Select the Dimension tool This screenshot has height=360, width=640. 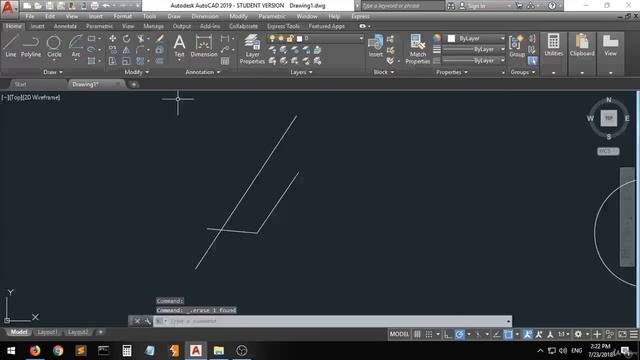pyautogui.click(x=204, y=45)
